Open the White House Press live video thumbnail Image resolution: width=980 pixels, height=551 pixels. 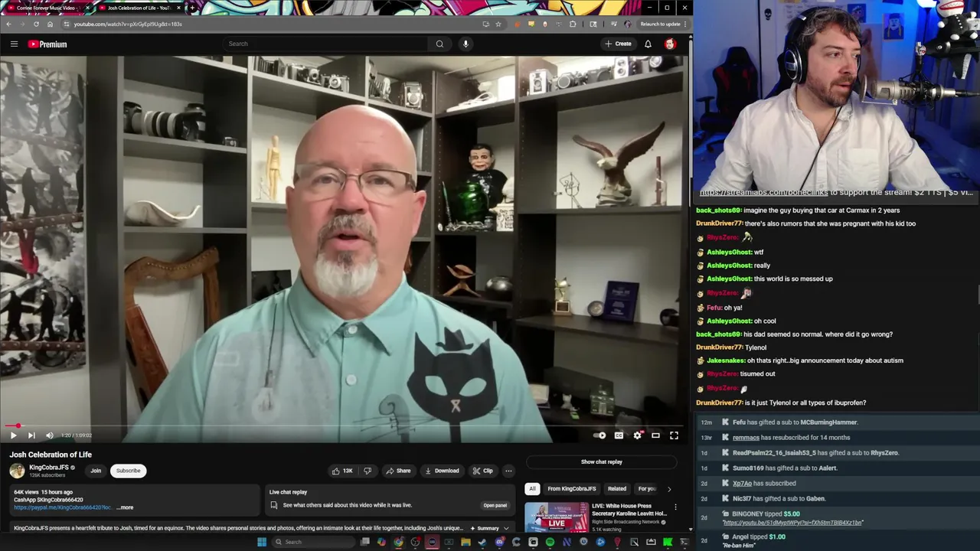click(x=557, y=517)
